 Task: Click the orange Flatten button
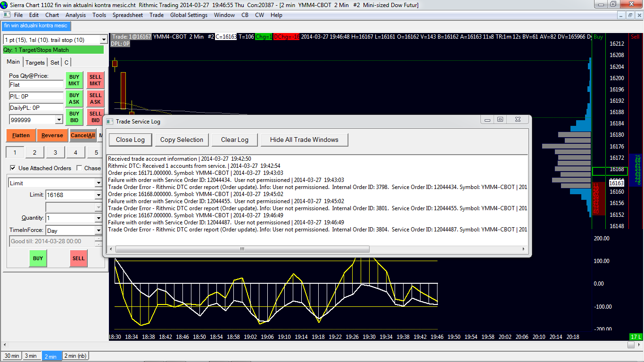(21, 135)
